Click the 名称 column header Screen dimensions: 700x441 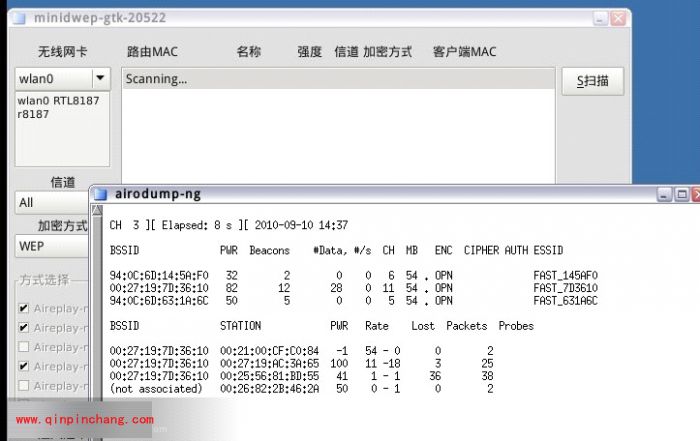click(x=249, y=52)
